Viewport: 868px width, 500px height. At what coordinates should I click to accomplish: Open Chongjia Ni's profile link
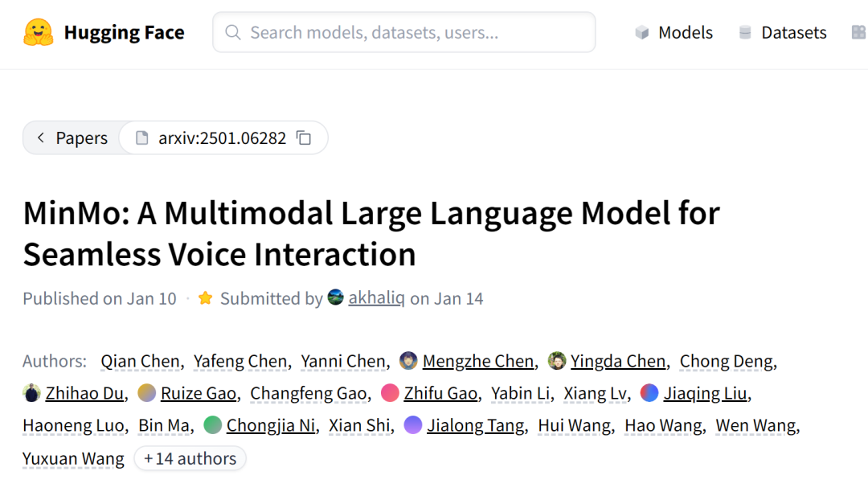click(271, 425)
